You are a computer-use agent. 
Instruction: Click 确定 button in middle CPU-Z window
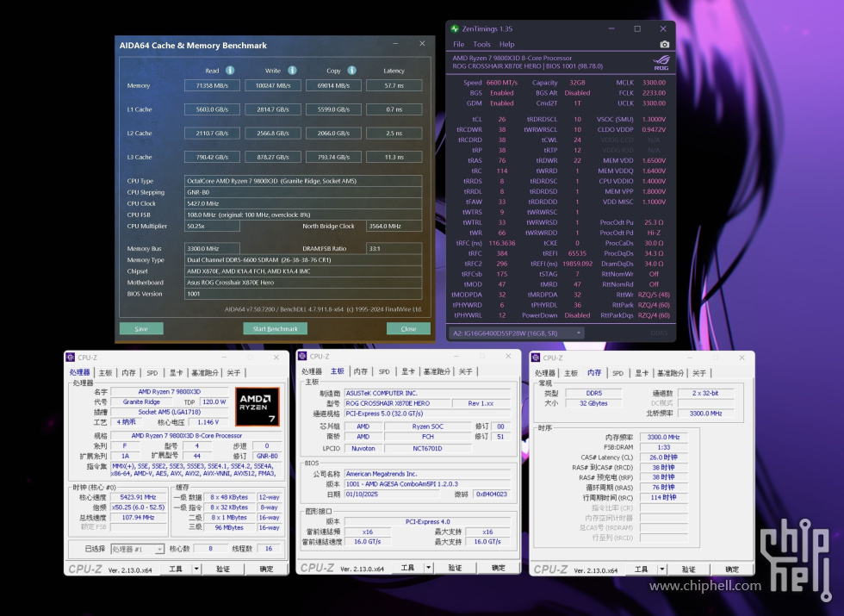[x=499, y=568]
